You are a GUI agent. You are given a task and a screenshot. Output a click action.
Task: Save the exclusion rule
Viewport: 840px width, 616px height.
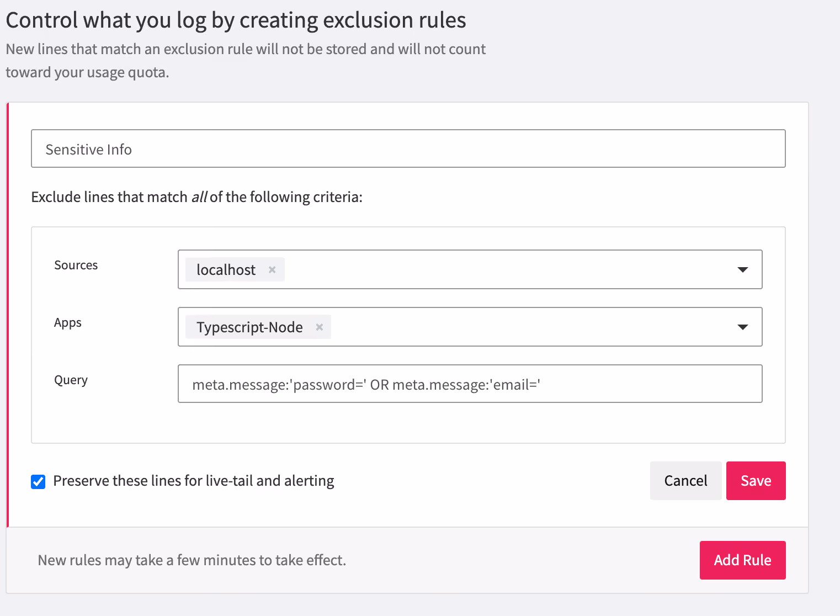coord(756,481)
